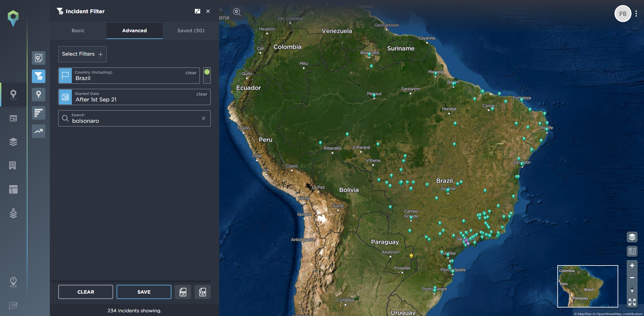Export incidents as CSV
The image size is (644, 316).
click(x=203, y=292)
